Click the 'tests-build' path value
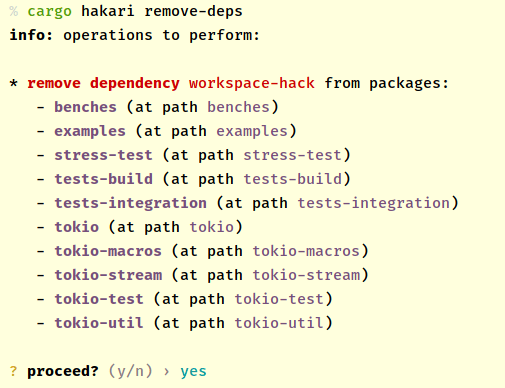Screen dimensions: 505x388 pyautogui.click(x=293, y=179)
